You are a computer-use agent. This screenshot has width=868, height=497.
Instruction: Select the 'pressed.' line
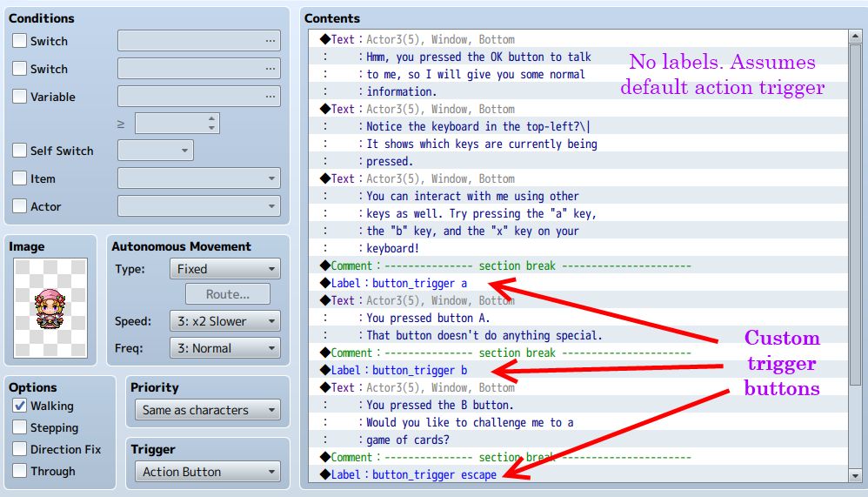[x=578, y=161]
